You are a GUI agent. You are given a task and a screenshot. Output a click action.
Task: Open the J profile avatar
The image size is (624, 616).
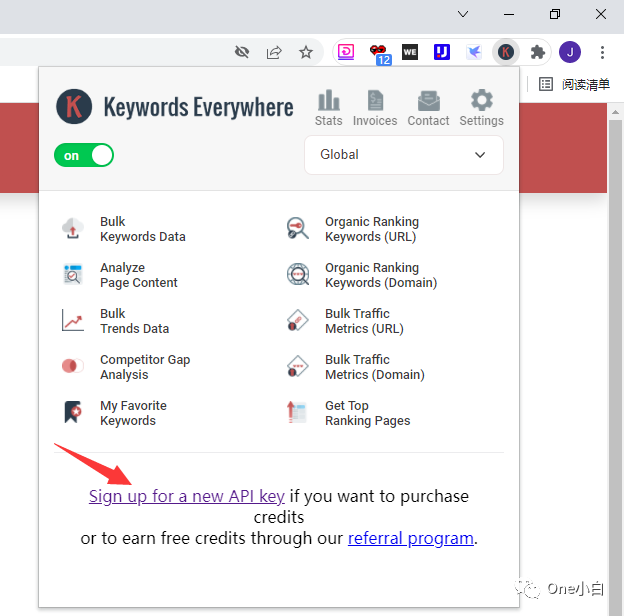click(570, 52)
